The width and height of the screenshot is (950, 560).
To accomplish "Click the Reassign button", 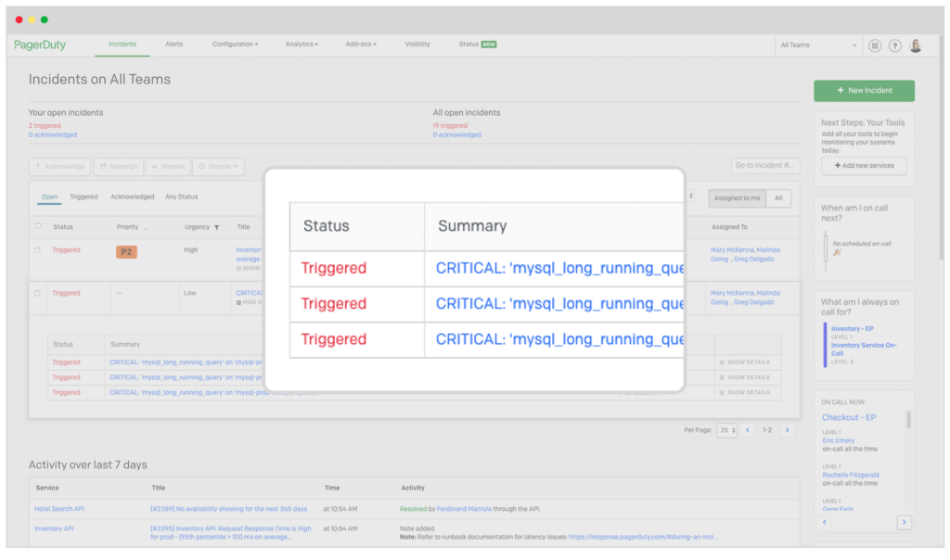I will (119, 167).
